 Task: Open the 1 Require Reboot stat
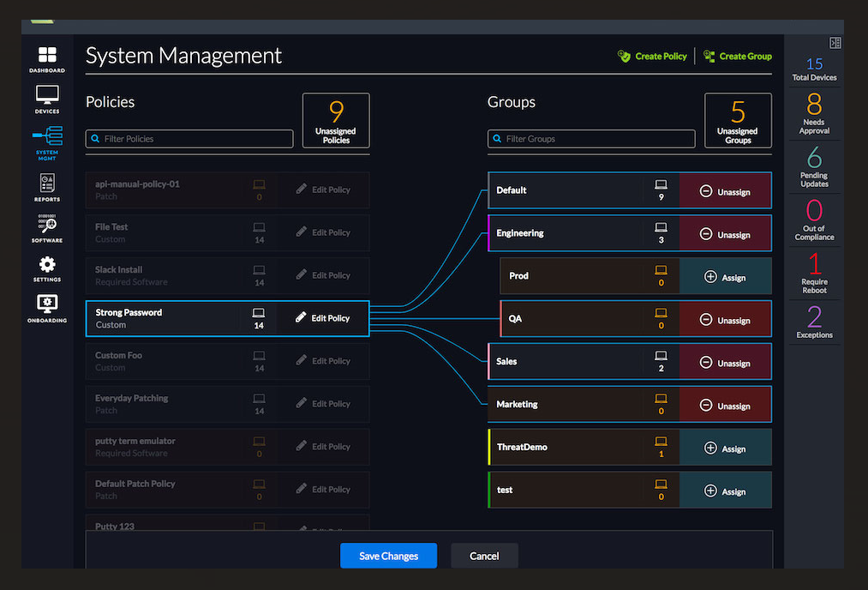coord(814,273)
